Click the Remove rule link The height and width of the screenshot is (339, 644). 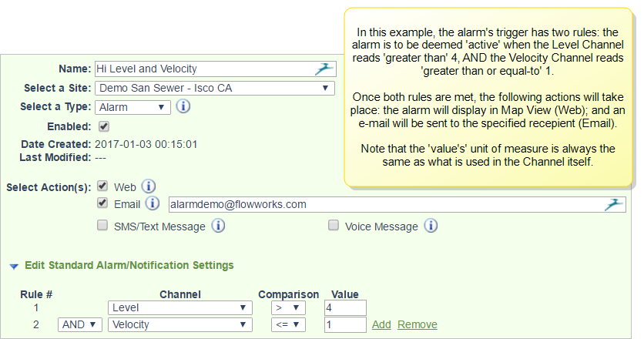point(418,324)
